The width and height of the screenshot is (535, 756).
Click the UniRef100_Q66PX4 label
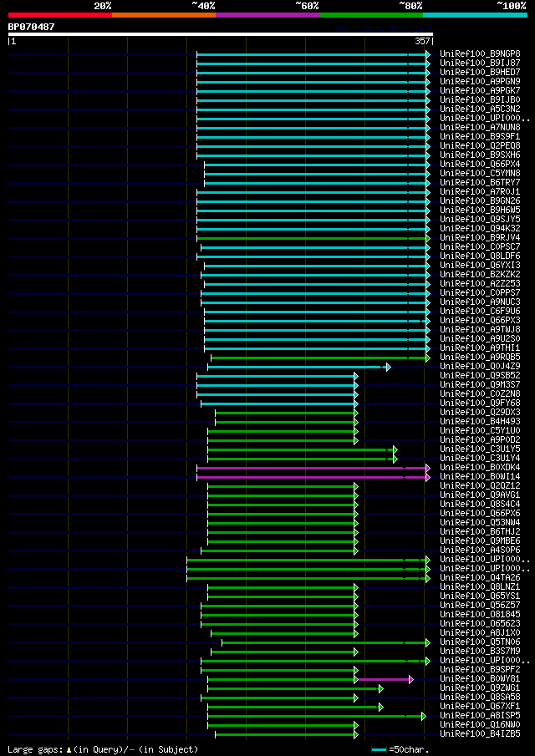tap(480, 164)
